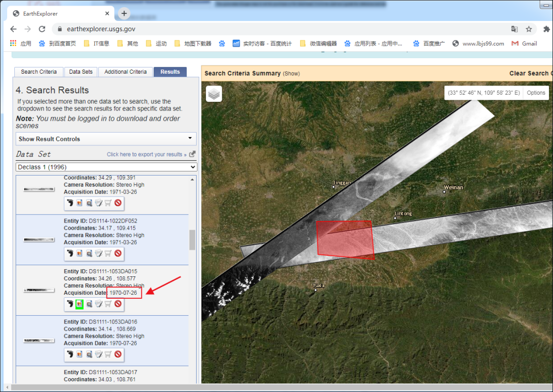Open the map layers selector button

tap(214, 94)
